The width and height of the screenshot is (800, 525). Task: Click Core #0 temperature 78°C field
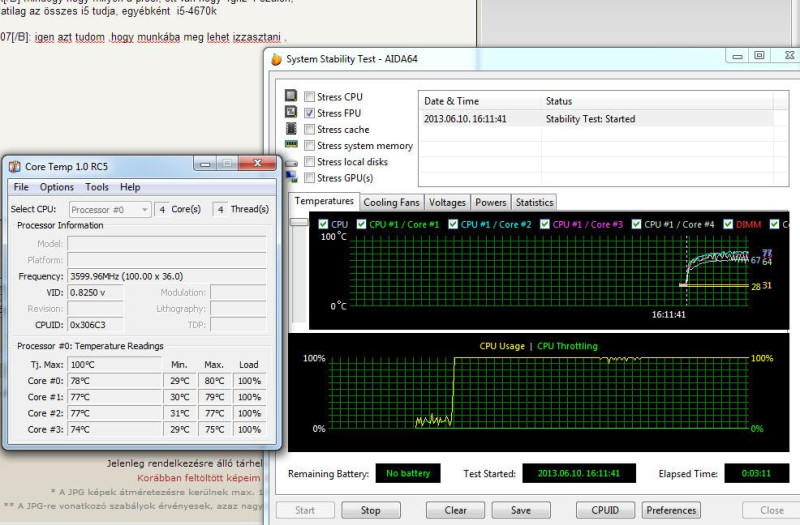(114, 381)
